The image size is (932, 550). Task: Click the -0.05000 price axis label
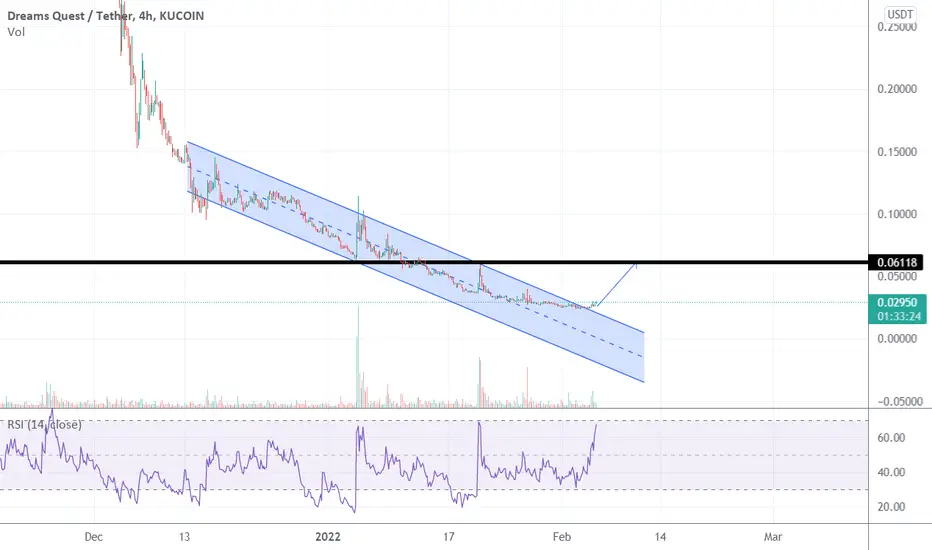click(x=900, y=401)
